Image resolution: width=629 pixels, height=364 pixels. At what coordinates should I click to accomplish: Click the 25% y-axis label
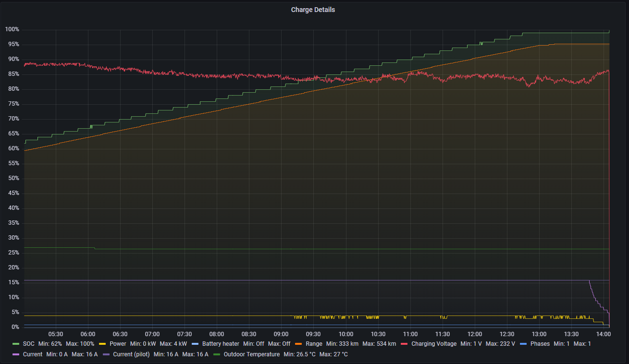[x=13, y=253]
